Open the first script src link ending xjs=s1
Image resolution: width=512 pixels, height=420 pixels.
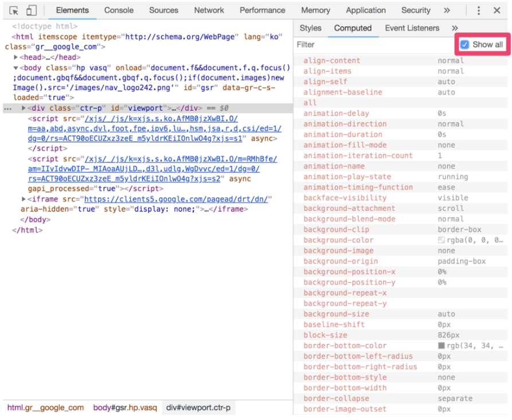click(155, 128)
